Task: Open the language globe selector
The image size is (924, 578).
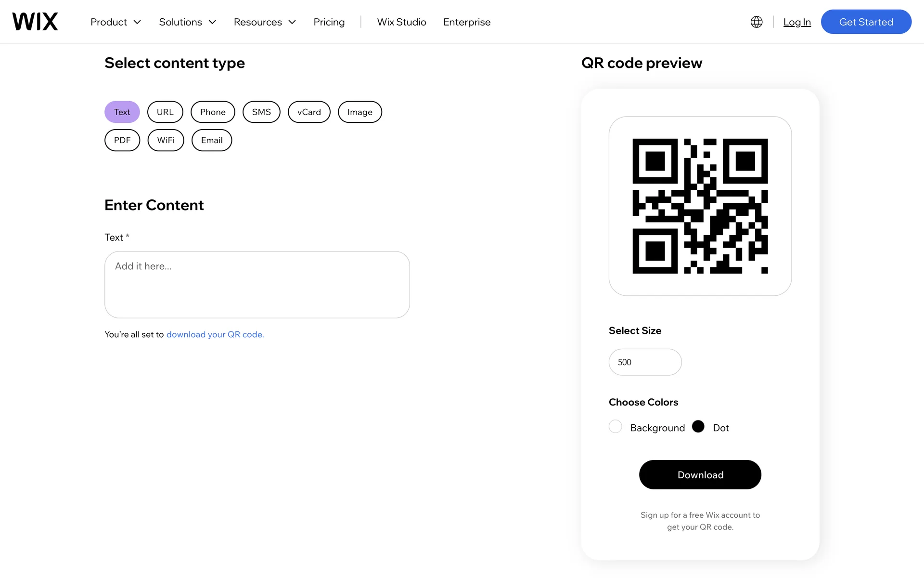Action: [x=757, y=22]
